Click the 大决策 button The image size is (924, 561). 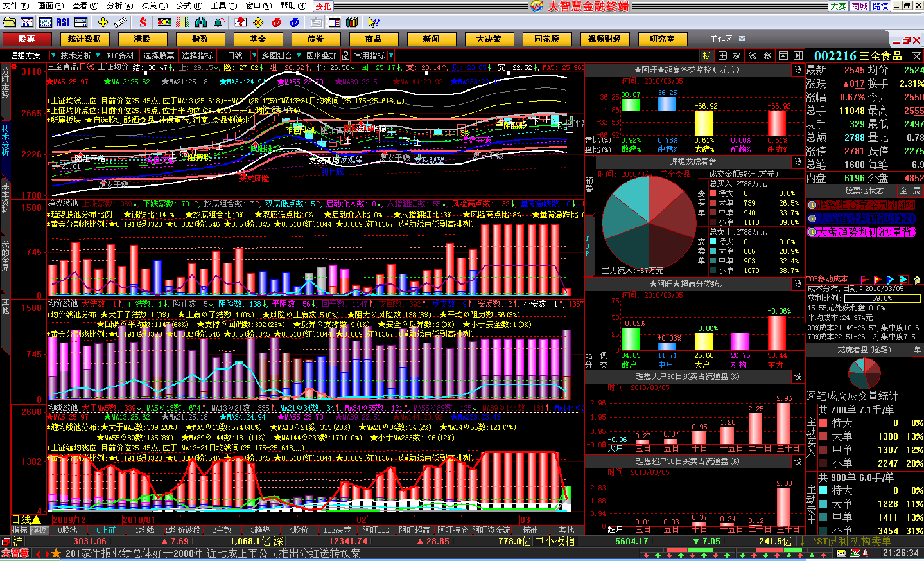(489, 39)
